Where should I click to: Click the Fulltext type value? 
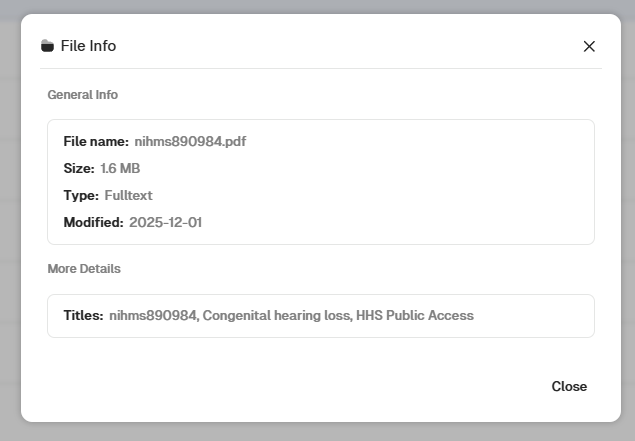pyautogui.click(x=128, y=195)
